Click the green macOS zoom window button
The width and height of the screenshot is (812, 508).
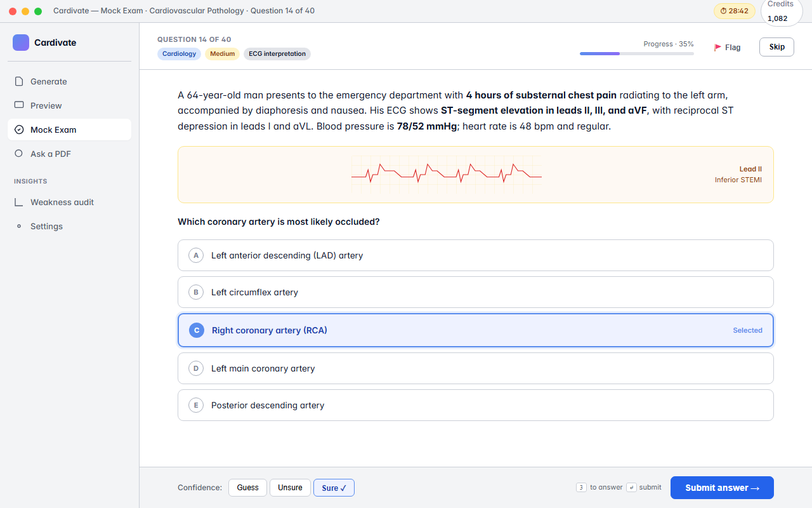point(38,11)
